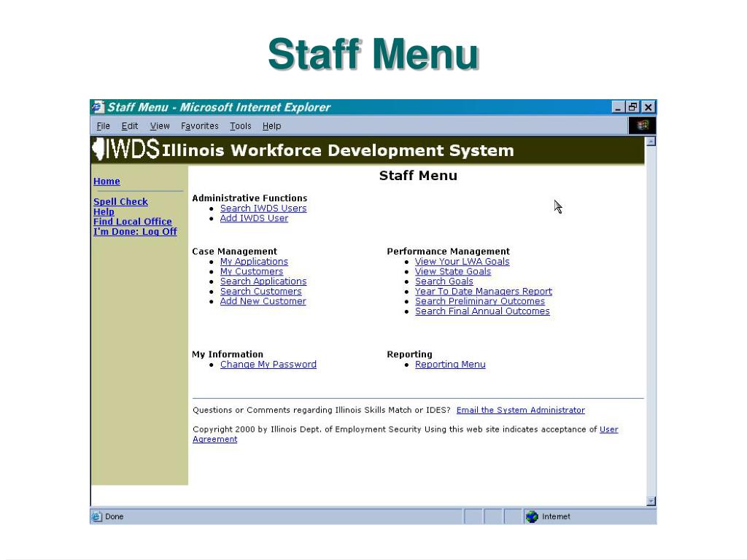Click the Done status bar text
The image size is (747, 560).
[115, 517]
